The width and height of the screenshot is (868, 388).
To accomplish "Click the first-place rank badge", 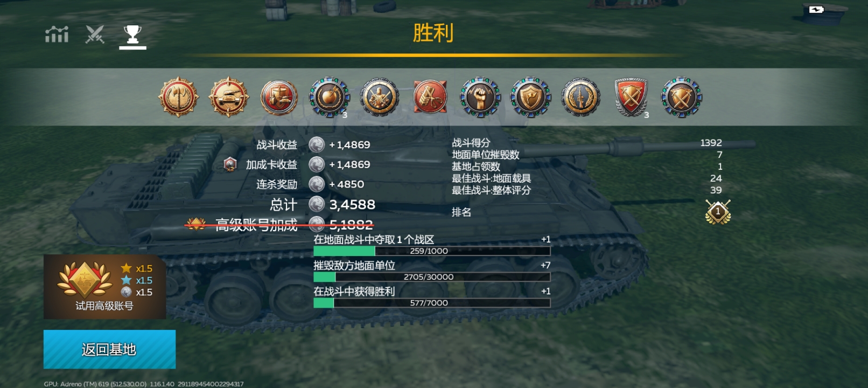I will 718,212.
